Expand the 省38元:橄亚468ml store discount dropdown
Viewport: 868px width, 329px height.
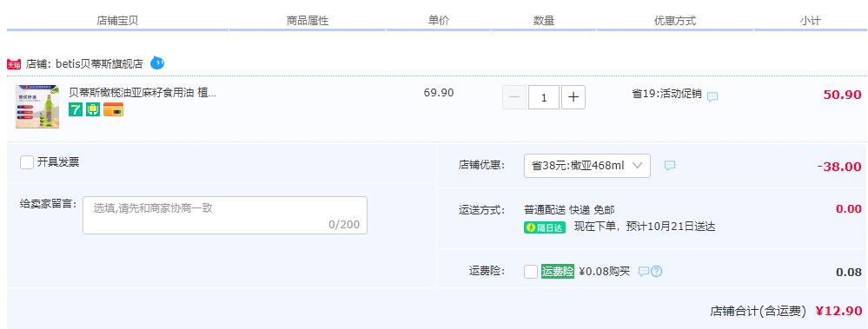(586, 165)
